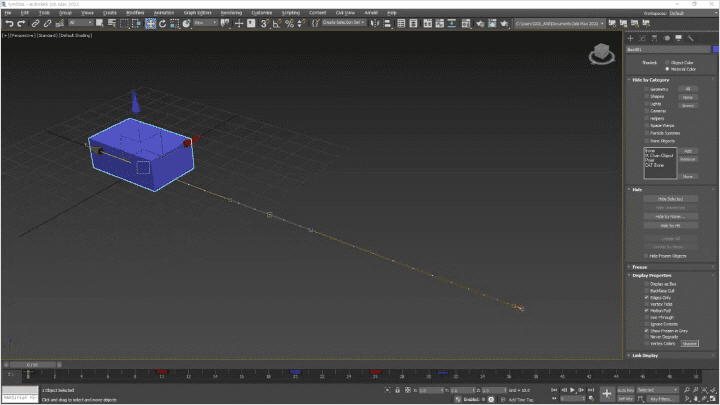
Task: Open the Create Selection Set dropdown
Action: pos(343,22)
